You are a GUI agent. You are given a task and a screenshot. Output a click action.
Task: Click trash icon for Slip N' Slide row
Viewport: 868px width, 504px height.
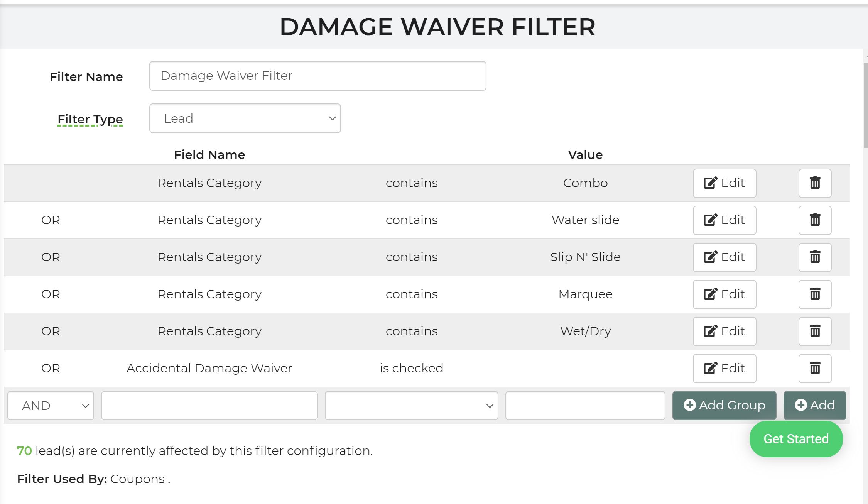click(814, 257)
